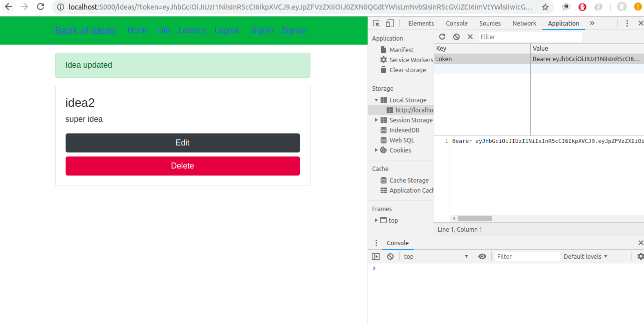The height and width of the screenshot is (323, 644).
Task: Open the console context dropdown showing top
Action: (x=436, y=256)
